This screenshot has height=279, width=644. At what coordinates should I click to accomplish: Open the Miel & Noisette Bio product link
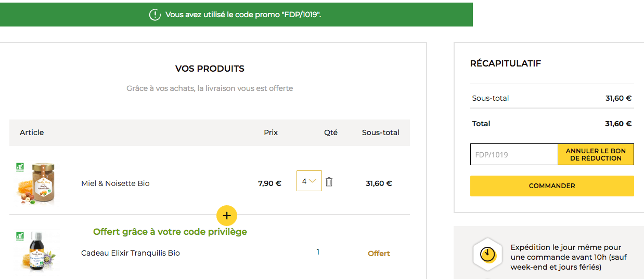tap(115, 183)
